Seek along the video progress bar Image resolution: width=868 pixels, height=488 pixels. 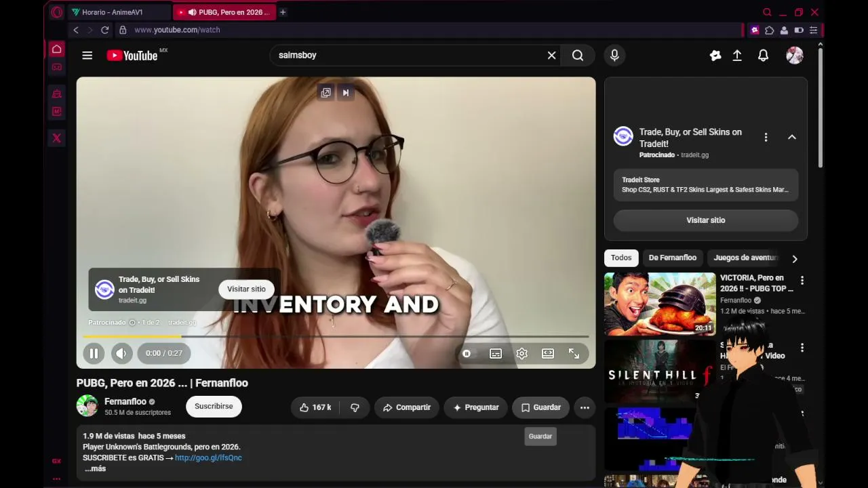tap(336, 336)
